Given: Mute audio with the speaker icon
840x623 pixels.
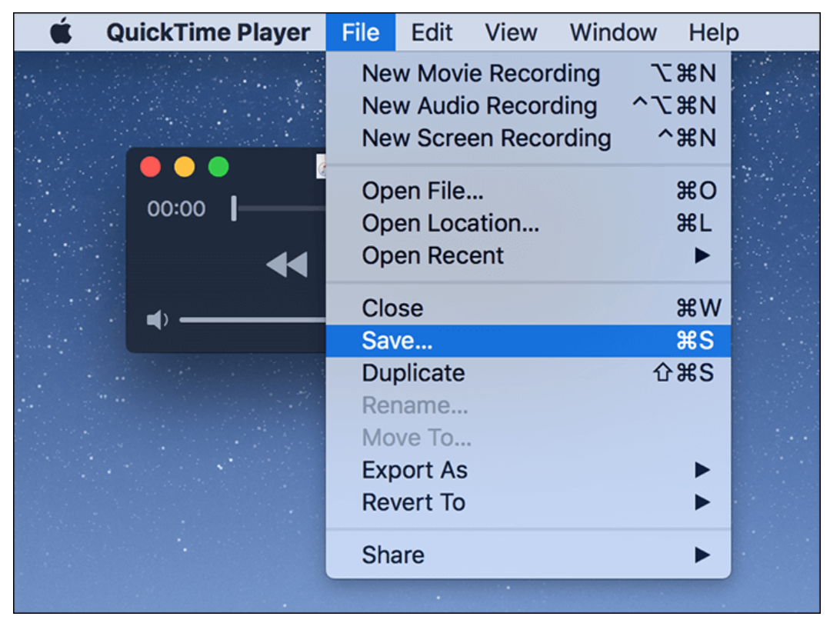Looking at the screenshot, I should pos(157,320).
